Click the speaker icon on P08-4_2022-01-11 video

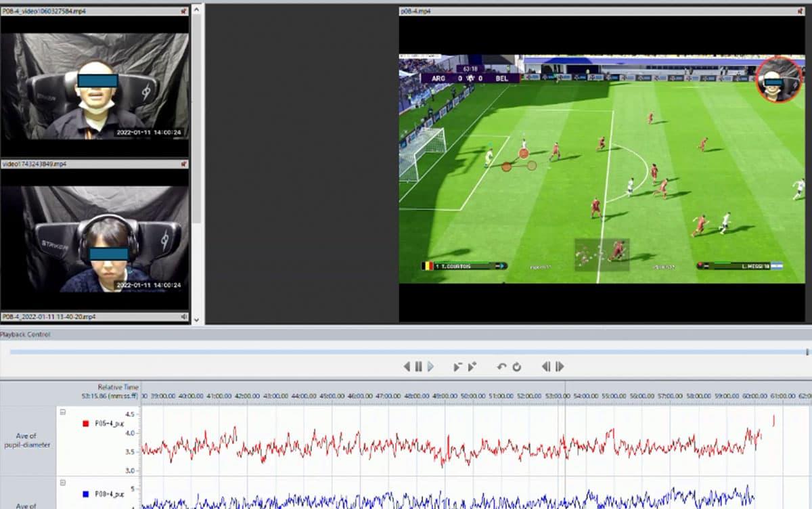coord(184,317)
